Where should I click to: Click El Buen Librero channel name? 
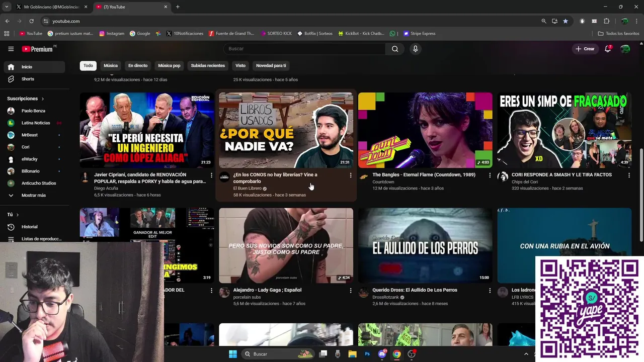(247, 189)
